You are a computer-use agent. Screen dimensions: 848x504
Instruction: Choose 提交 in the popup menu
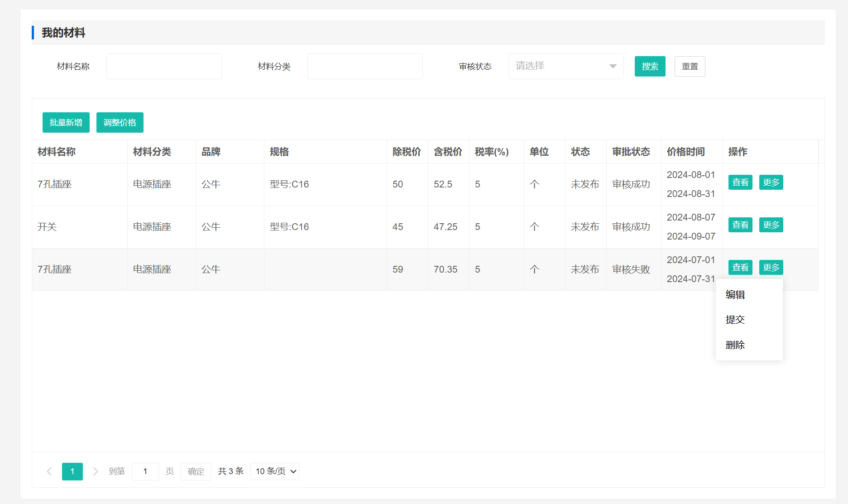(x=735, y=320)
